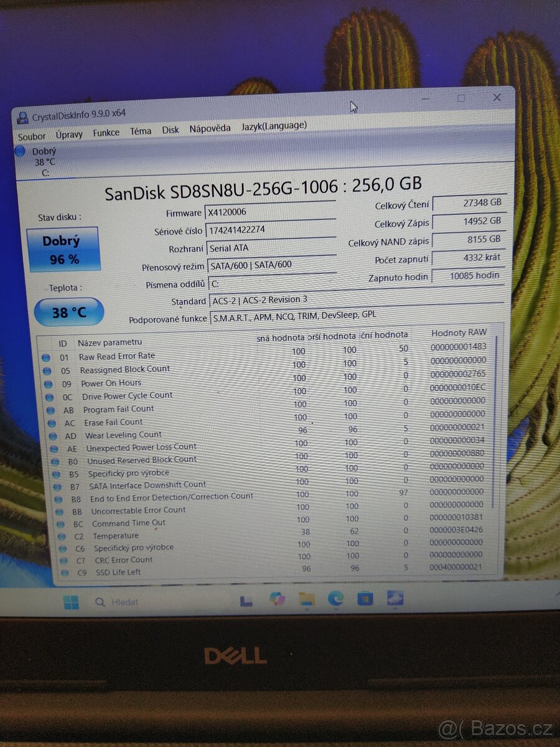Click the Dobrý 96 % health status button

(63, 250)
